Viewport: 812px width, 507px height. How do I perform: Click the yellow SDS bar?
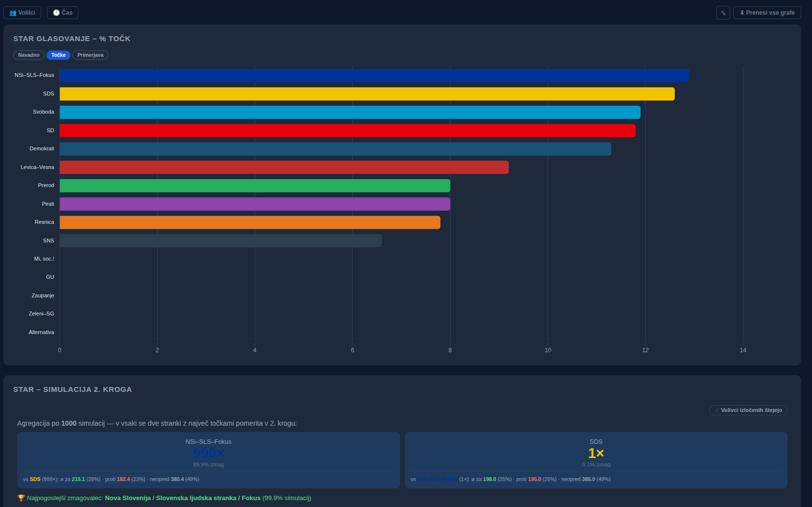click(367, 94)
